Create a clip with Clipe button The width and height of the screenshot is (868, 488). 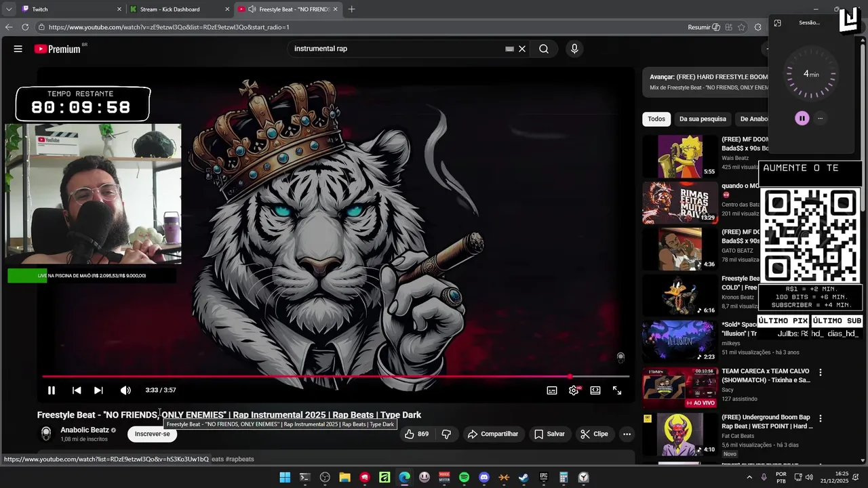click(594, 434)
